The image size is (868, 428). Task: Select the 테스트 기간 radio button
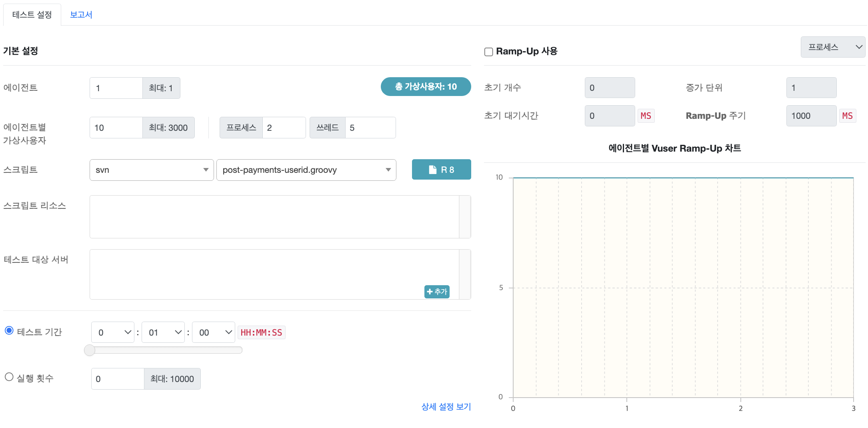(8, 330)
